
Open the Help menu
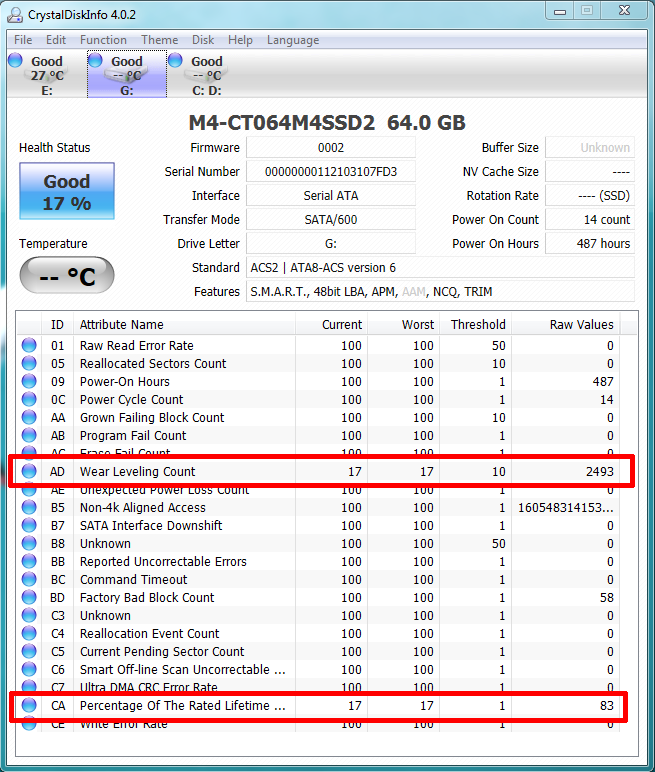click(x=240, y=40)
